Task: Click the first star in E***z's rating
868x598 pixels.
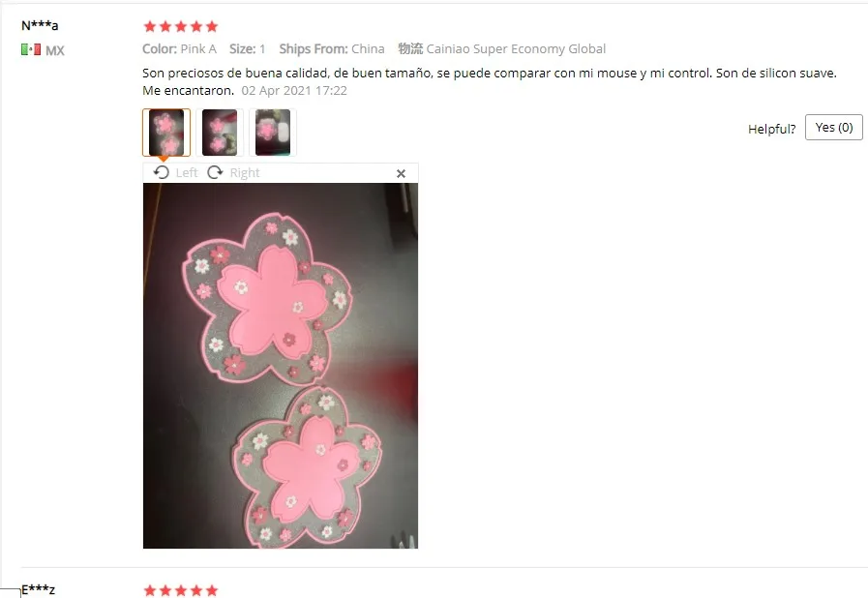Action: coord(149,591)
